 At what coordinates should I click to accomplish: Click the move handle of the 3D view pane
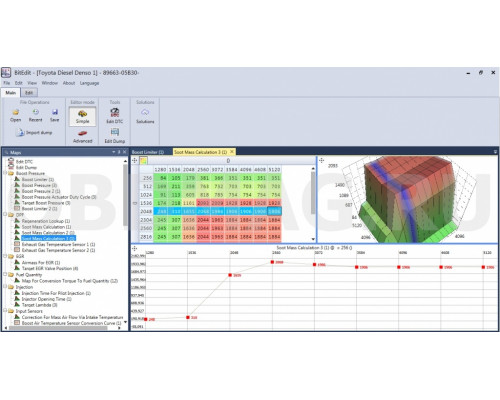tap(322, 160)
